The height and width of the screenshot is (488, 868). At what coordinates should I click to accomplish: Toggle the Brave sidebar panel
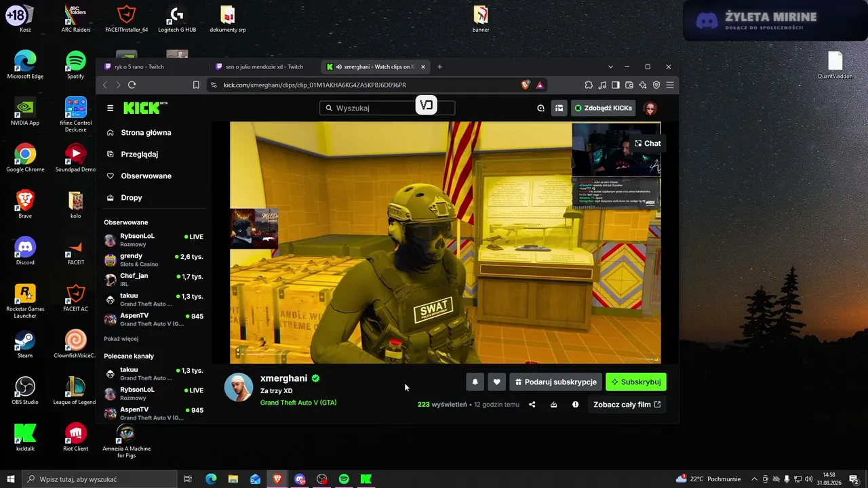click(x=616, y=85)
